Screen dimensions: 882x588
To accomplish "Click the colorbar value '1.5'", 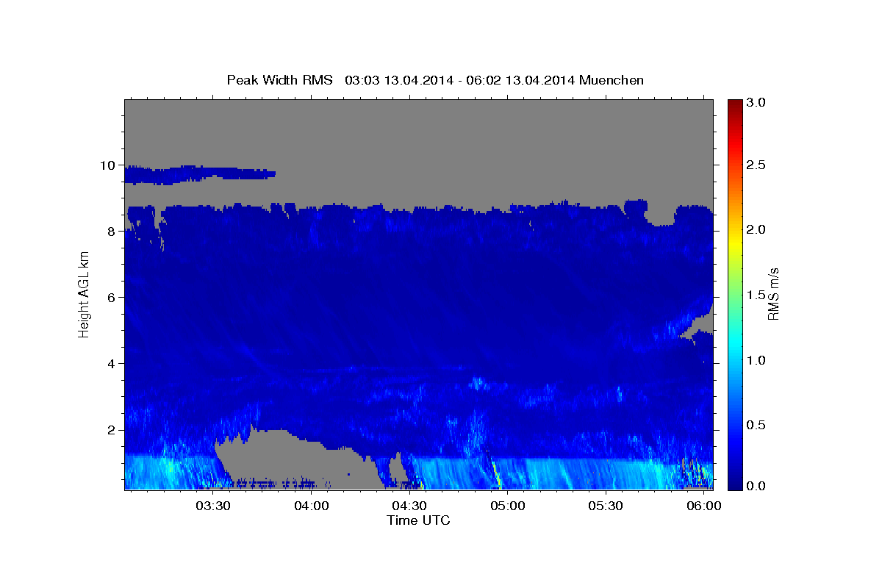I will (x=756, y=295).
